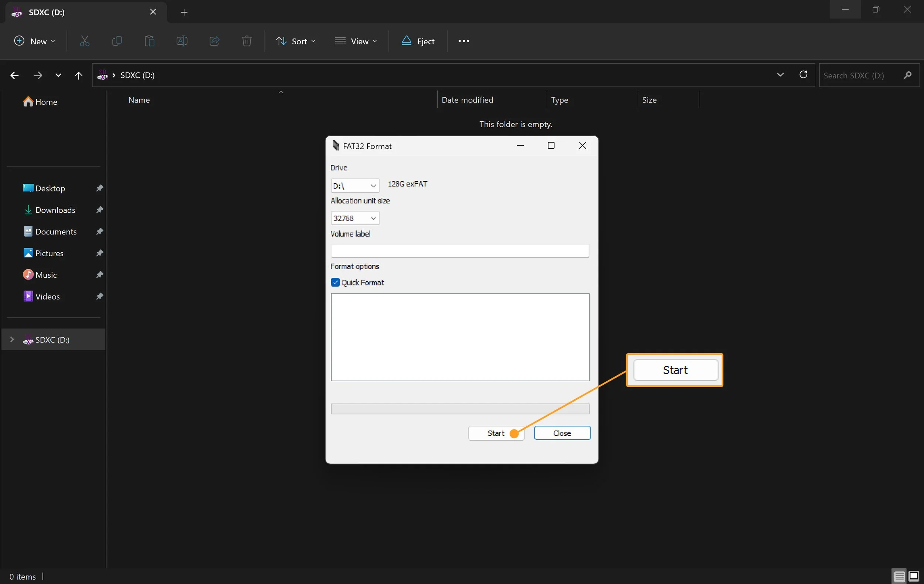Refresh the SDXC folder view
Image resolution: width=924 pixels, height=584 pixels.
(x=804, y=75)
